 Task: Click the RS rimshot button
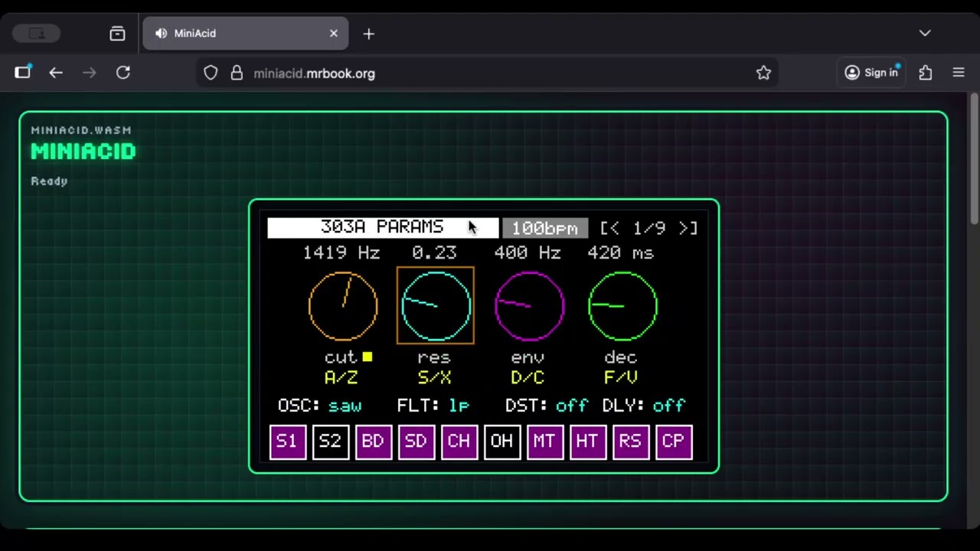pyautogui.click(x=631, y=442)
